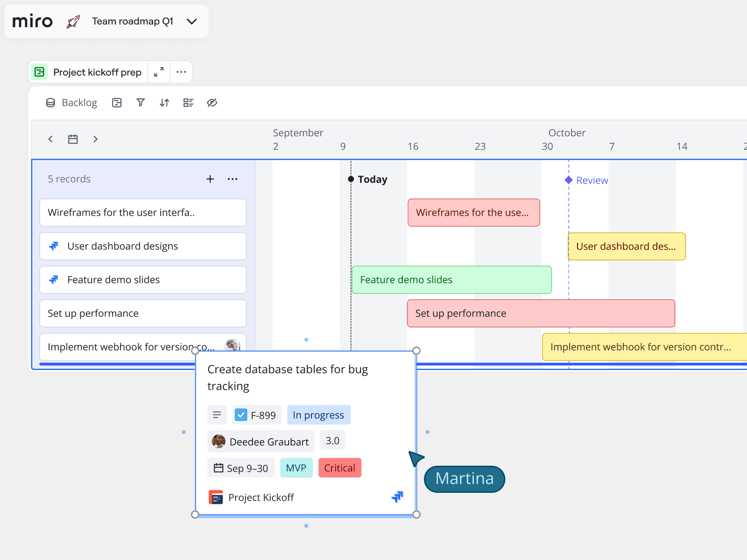747x560 pixels.
Task: Open the group-by layout icon
Action: 188,103
